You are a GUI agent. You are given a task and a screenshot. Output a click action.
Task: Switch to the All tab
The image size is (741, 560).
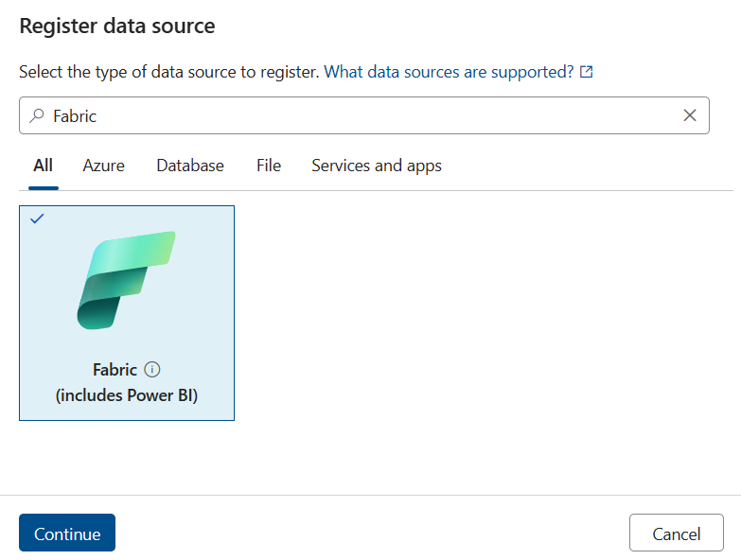point(43,166)
